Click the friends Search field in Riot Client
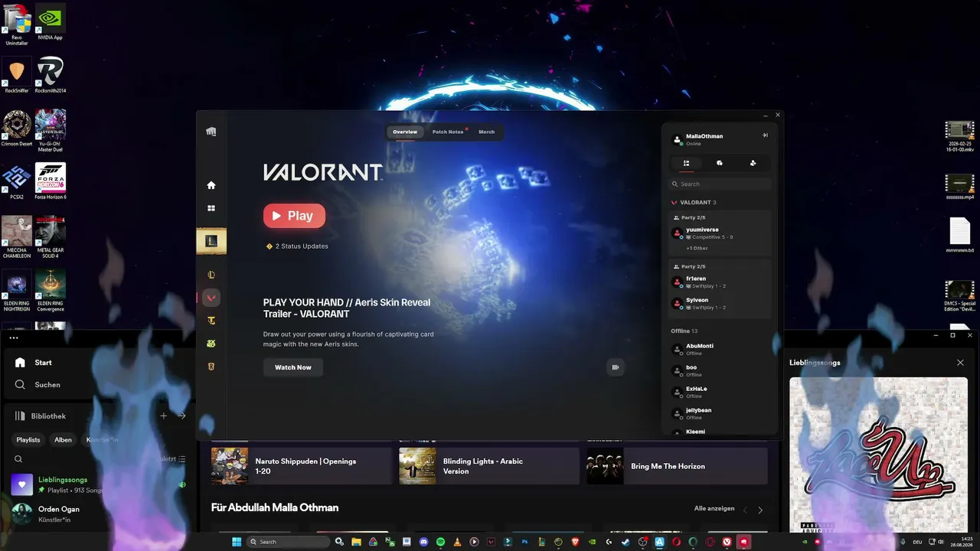Viewport: 980px width, 551px height. 720,184
